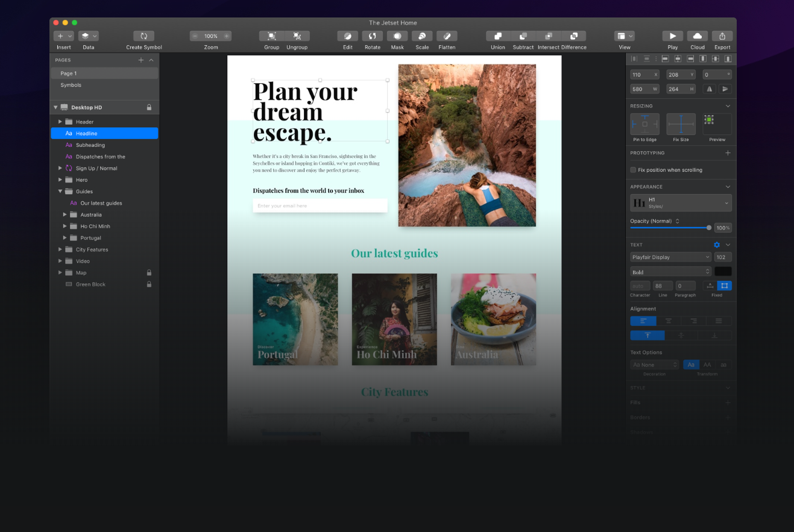Click the Create Symbol toolbar icon
The height and width of the screenshot is (532, 794).
coord(144,36)
